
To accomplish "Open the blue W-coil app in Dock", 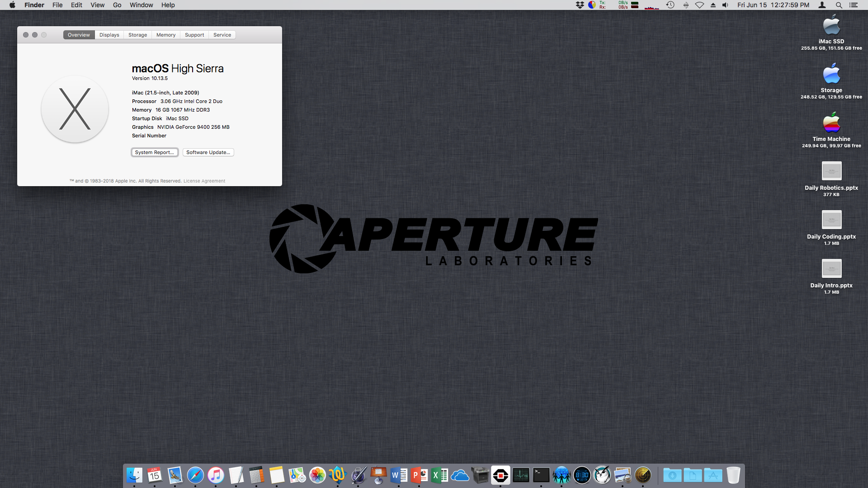I will point(338,475).
